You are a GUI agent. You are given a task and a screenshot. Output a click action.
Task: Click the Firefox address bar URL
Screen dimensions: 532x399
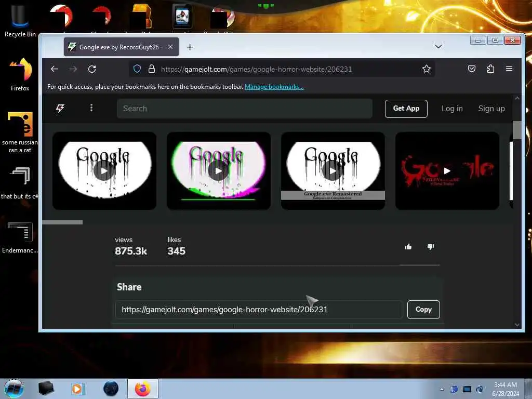(x=256, y=69)
